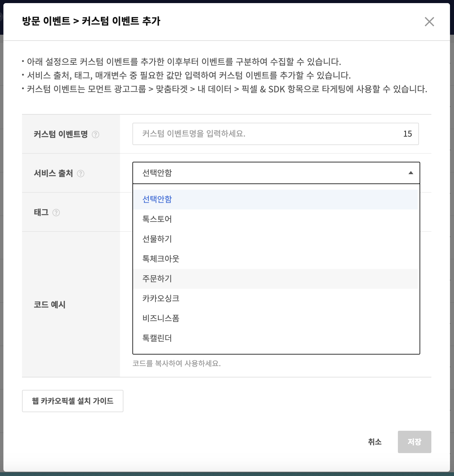Screen dimensions: 454x476
Task: Choose 톡스토어 from the dropdown list
Action: click(x=157, y=219)
